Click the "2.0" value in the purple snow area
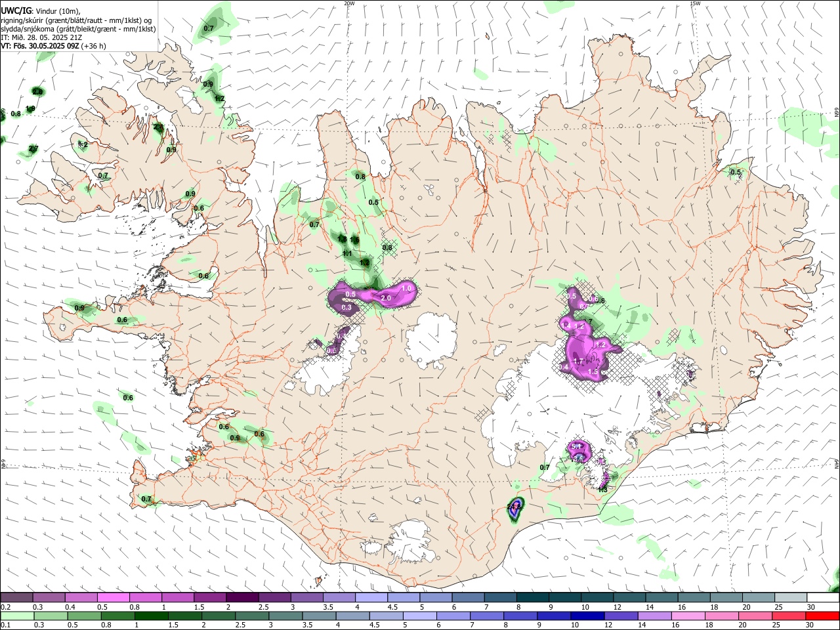 (386, 298)
